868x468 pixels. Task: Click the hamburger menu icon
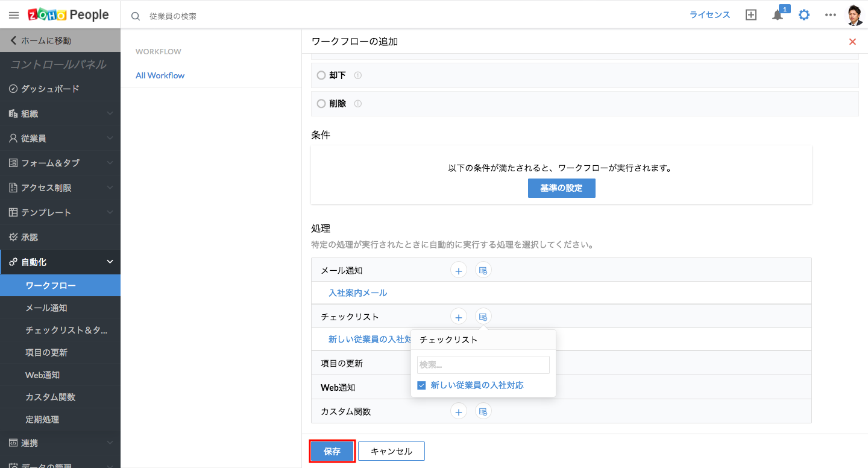[14, 15]
